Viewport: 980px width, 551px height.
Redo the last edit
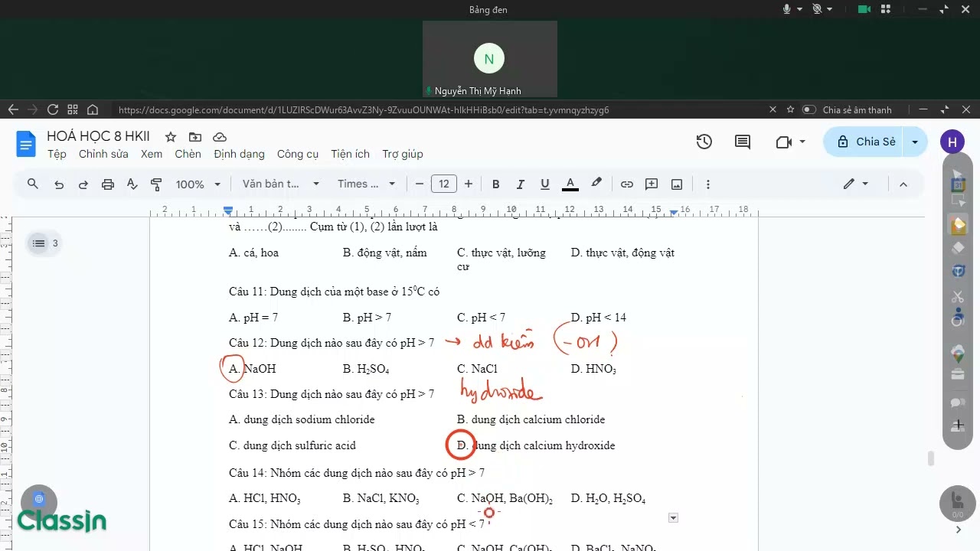coord(83,184)
